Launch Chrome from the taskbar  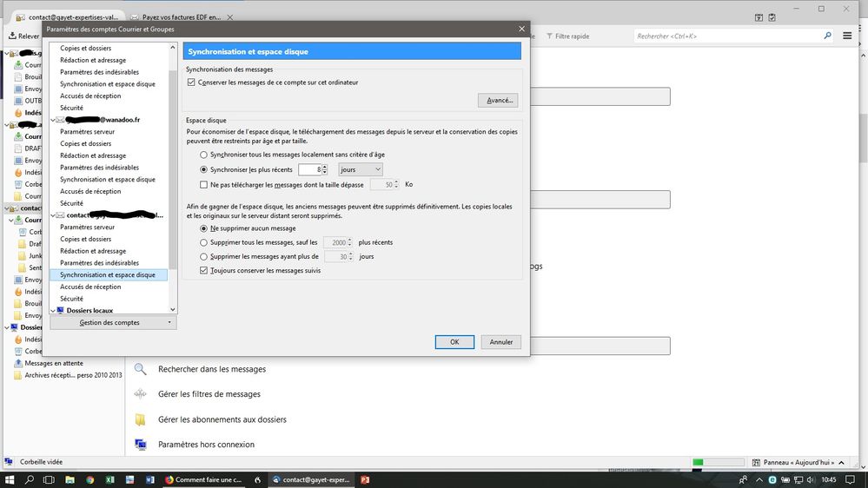[89, 479]
